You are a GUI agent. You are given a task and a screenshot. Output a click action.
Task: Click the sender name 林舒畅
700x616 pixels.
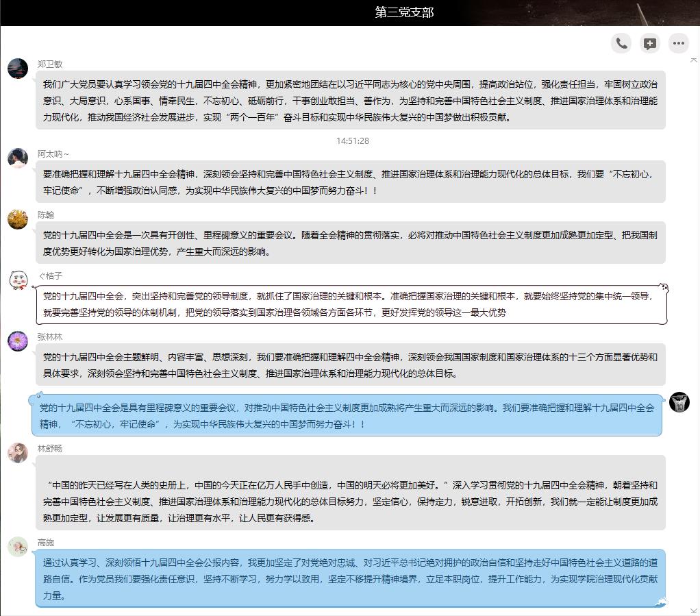(x=50, y=448)
